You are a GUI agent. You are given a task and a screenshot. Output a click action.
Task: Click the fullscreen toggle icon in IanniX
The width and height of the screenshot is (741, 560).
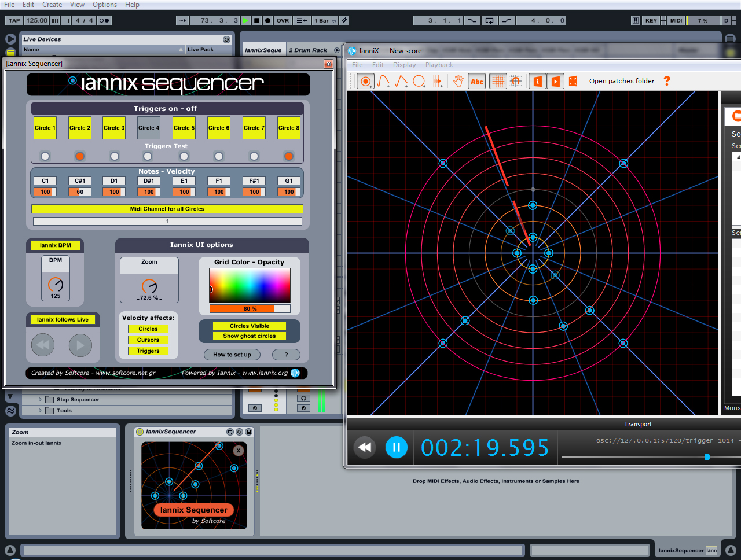pyautogui.click(x=573, y=82)
